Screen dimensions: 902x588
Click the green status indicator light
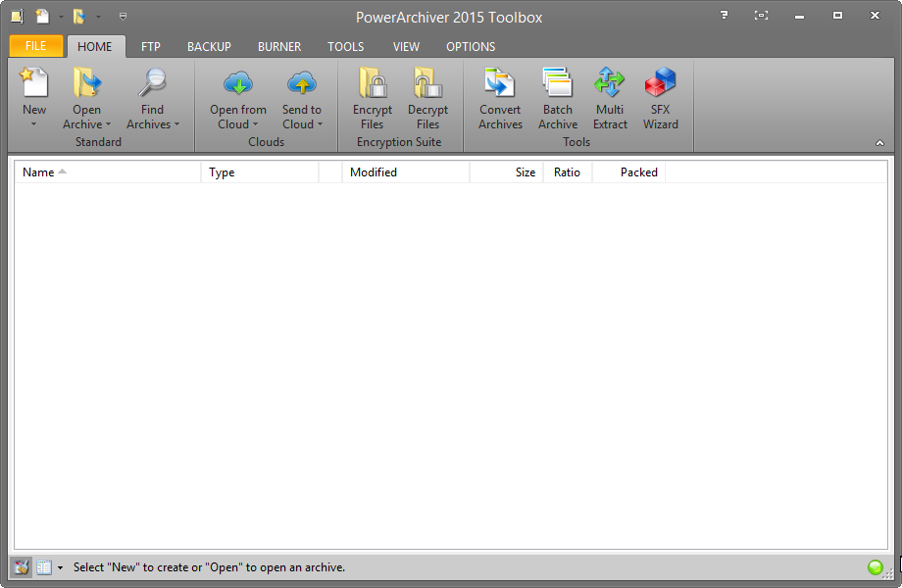click(875, 567)
